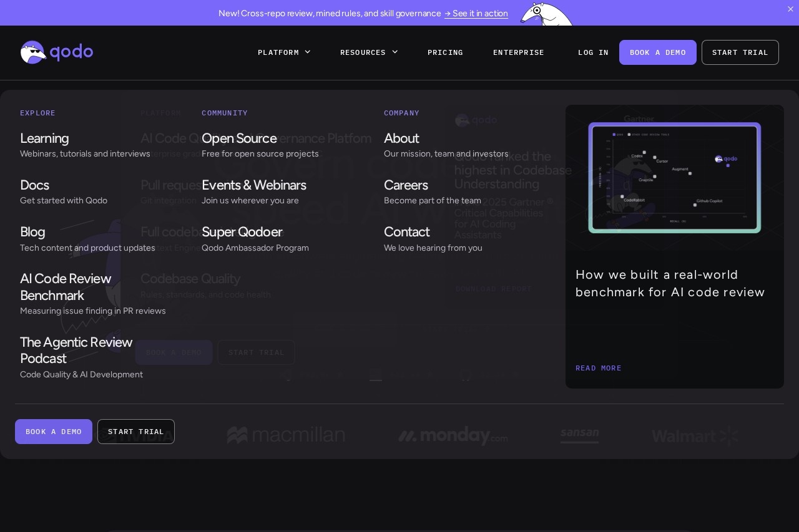
Task: Open Blog under Explore
Action: 32,231
